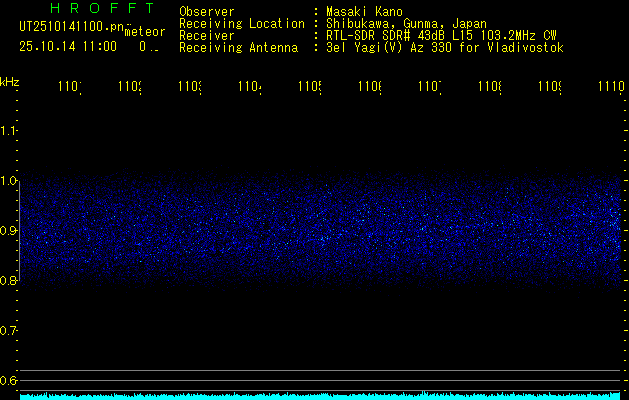This screenshot has width=629, height=400.
Task: Click the 'meteor' count label
Action: click(145, 32)
